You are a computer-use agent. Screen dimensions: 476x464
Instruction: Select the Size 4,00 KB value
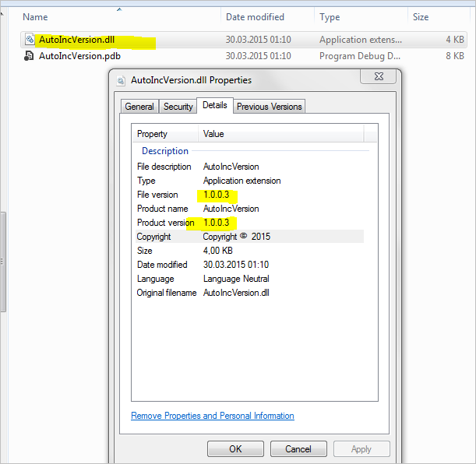[218, 251]
